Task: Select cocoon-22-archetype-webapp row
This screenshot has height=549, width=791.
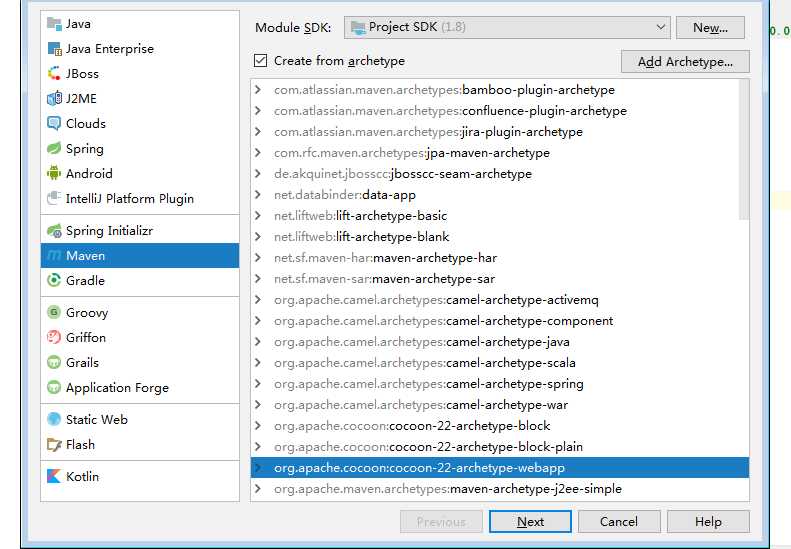Action: [499, 468]
